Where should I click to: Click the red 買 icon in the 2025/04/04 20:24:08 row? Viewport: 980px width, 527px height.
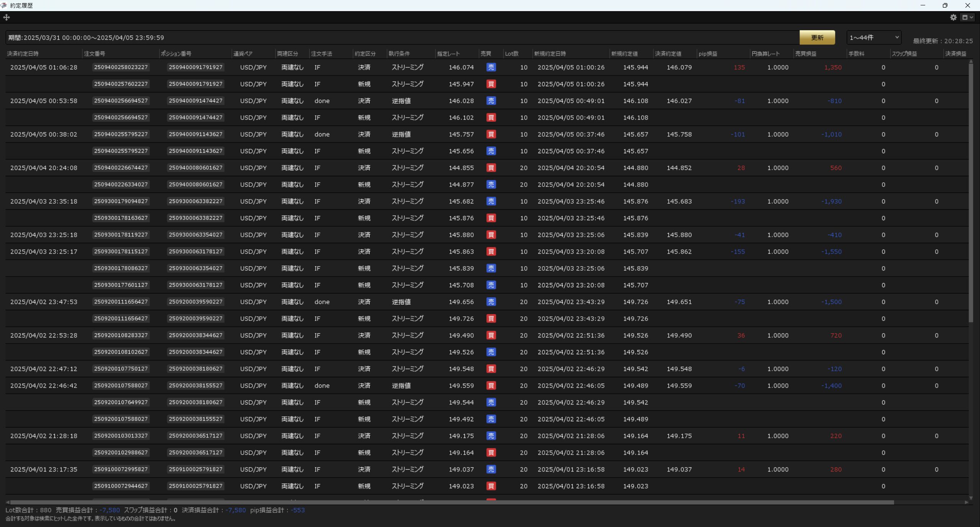coord(491,168)
